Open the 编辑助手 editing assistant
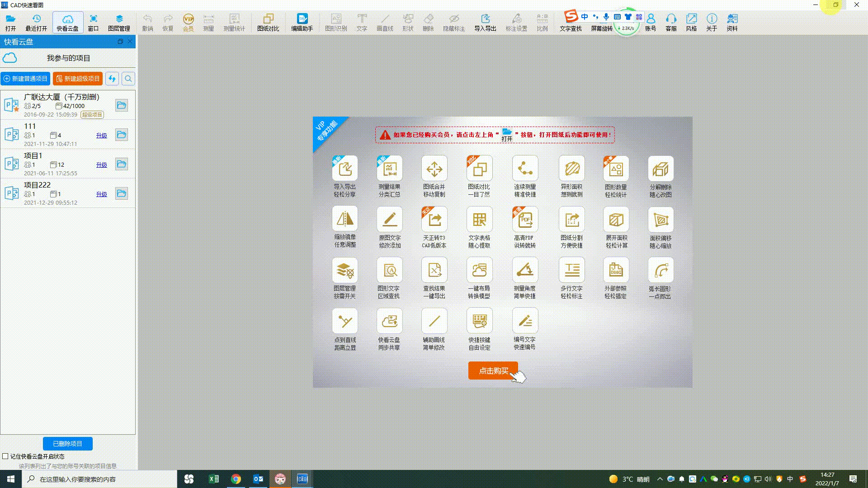 pyautogui.click(x=302, y=22)
